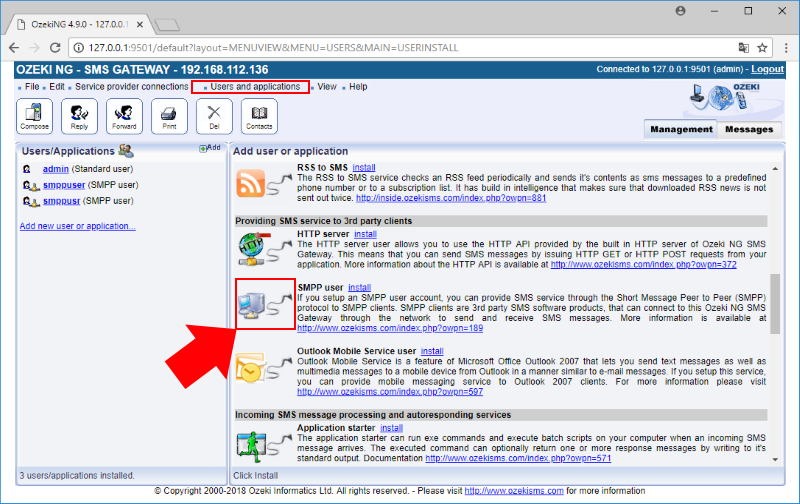800x504 pixels.
Task: Click the 'Click Install' status text
Action: click(x=255, y=475)
